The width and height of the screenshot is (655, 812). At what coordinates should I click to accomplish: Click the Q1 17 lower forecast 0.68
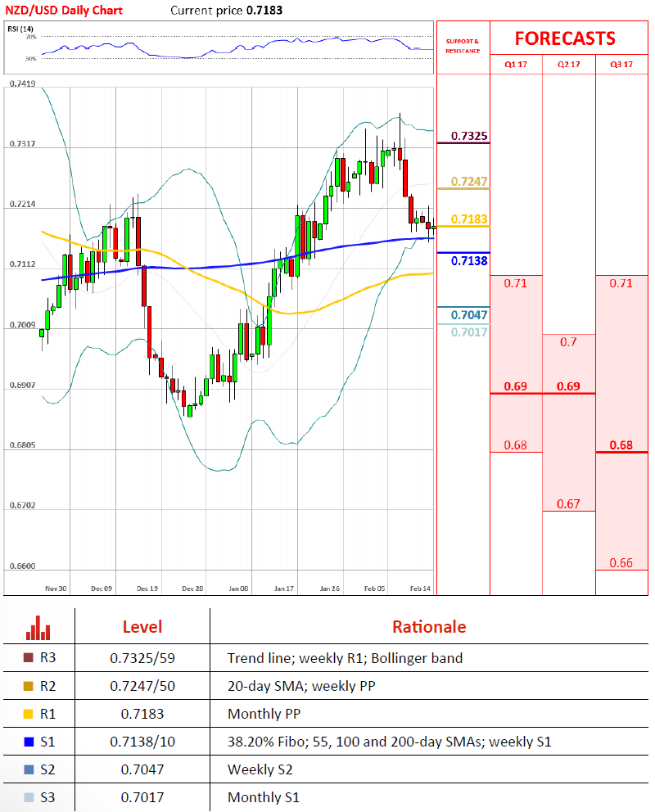516,445
